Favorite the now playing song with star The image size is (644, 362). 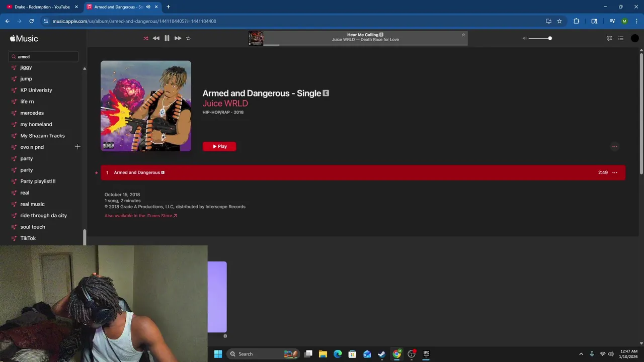pyautogui.click(x=463, y=35)
